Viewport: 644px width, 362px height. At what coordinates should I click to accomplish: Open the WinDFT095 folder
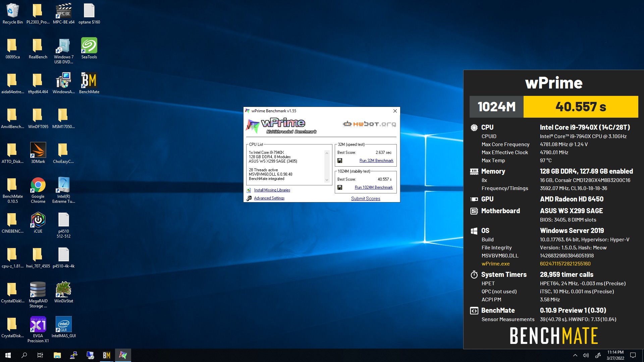(38, 118)
